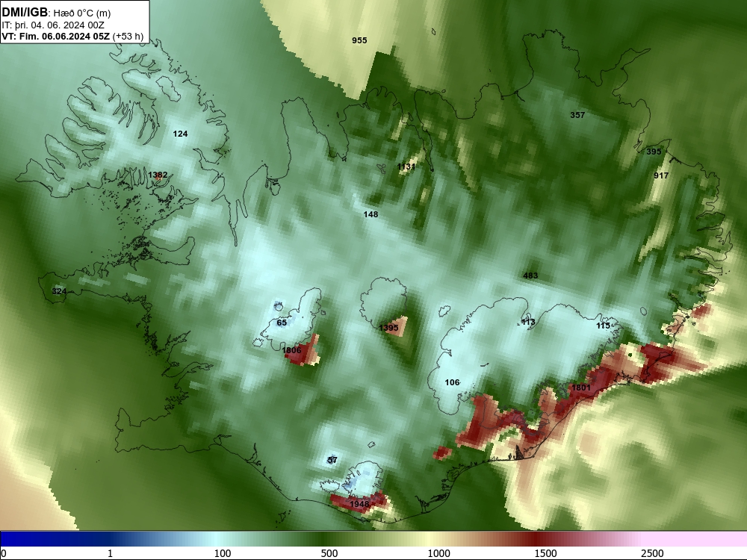Click the 483 value in the eastern highlands
The image size is (747, 560).
[530, 276]
